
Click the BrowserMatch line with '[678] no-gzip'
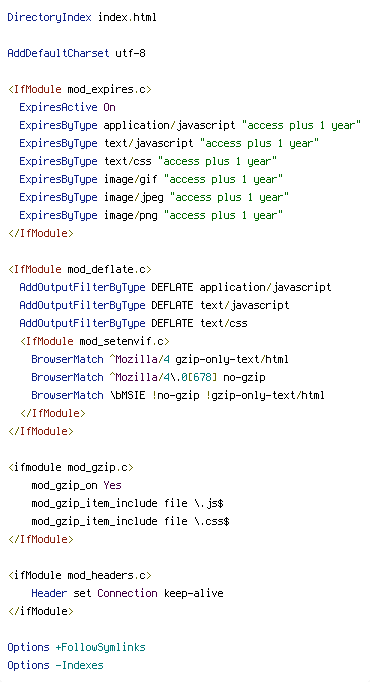pyautogui.click(x=148, y=377)
